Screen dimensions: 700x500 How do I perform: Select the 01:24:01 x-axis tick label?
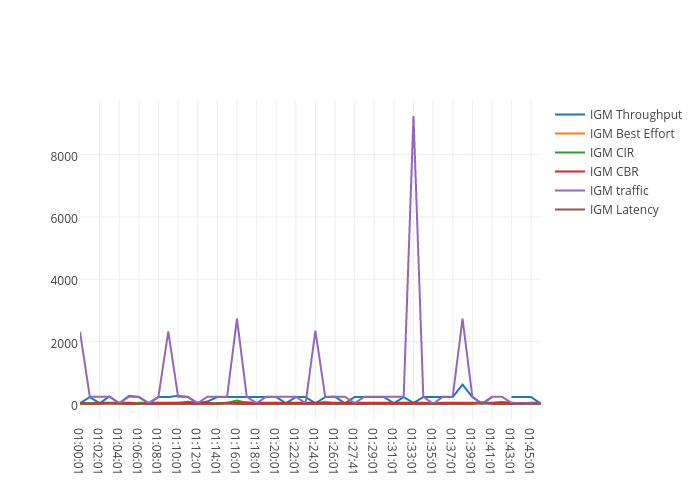point(314,450)
